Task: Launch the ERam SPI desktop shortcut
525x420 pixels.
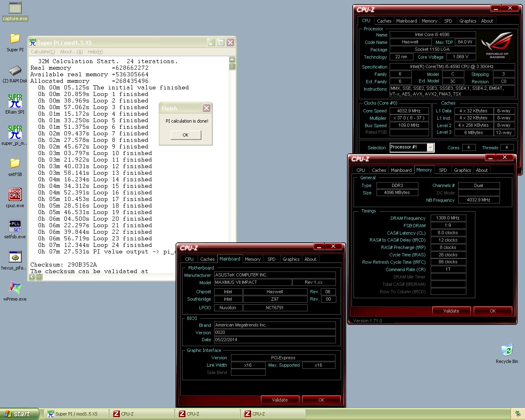Action: (x=15, y=104)
